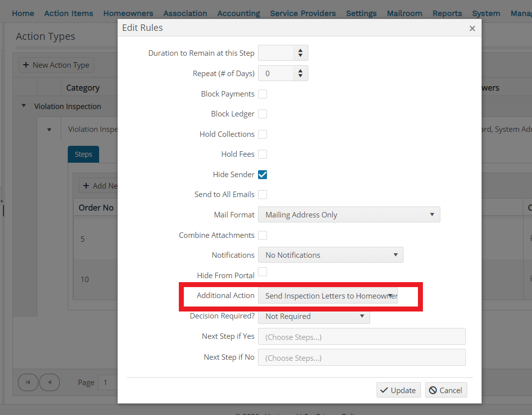Click the Update button
The width and height of the screenshot is (532, 415).
(399, 390)
